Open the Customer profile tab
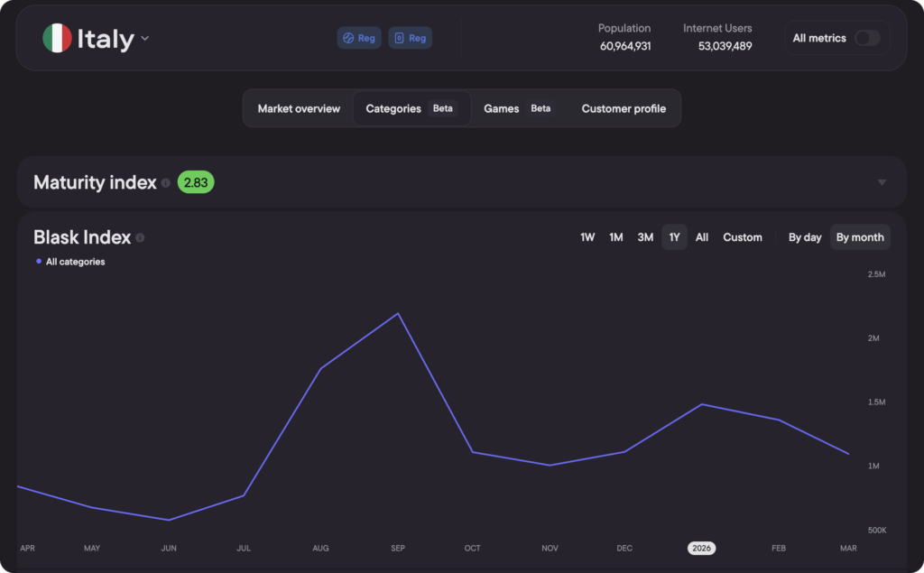 pyautogui.click(x=624, y=108)
